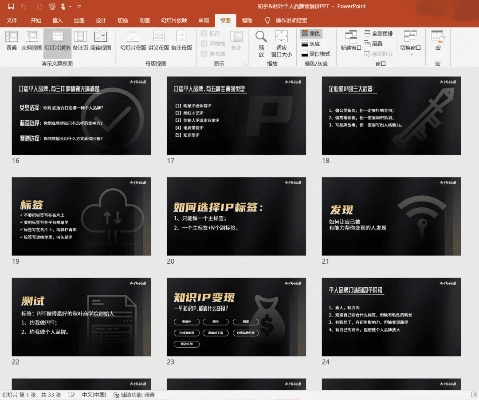The height and width of the screenshot is (400, 479).
Task: Select slide 19 thumbnail titled 标签
Action: [81, 216]
